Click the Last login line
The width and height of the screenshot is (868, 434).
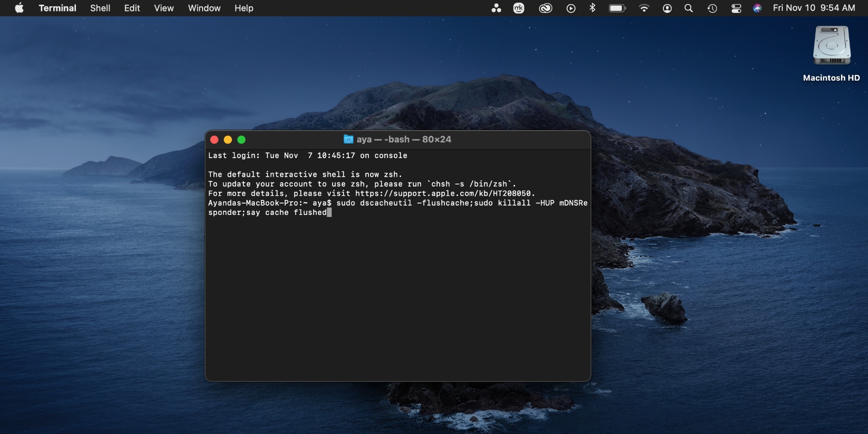tap(307, 156)
